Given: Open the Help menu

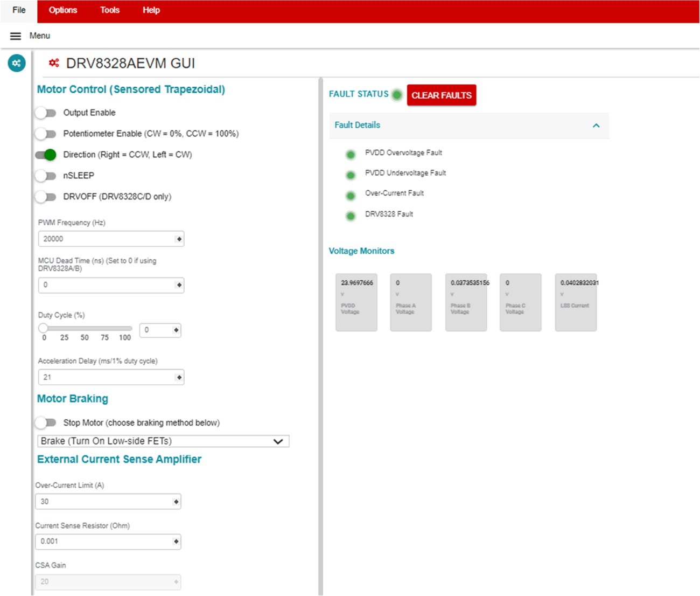Looking at the screenshot, I should pyautogui.click(x=151, y=10).
